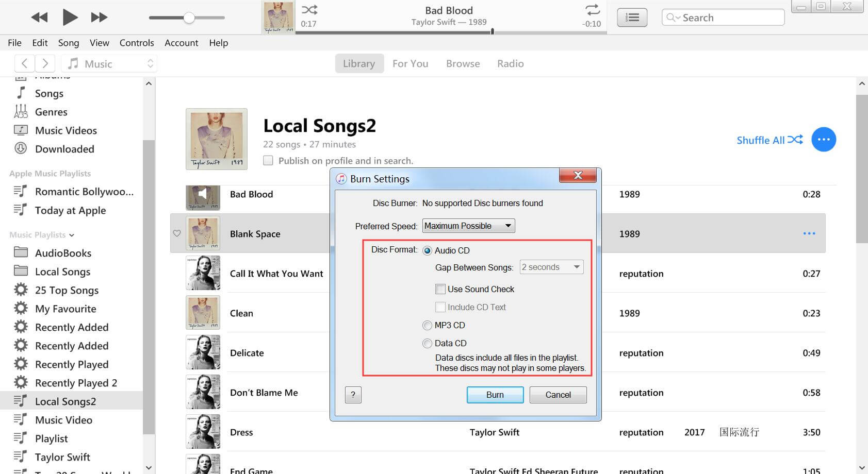Click the sidebar scrollbar down arrow
Viewport: 868px width, 474px height.
pos(149,468)
